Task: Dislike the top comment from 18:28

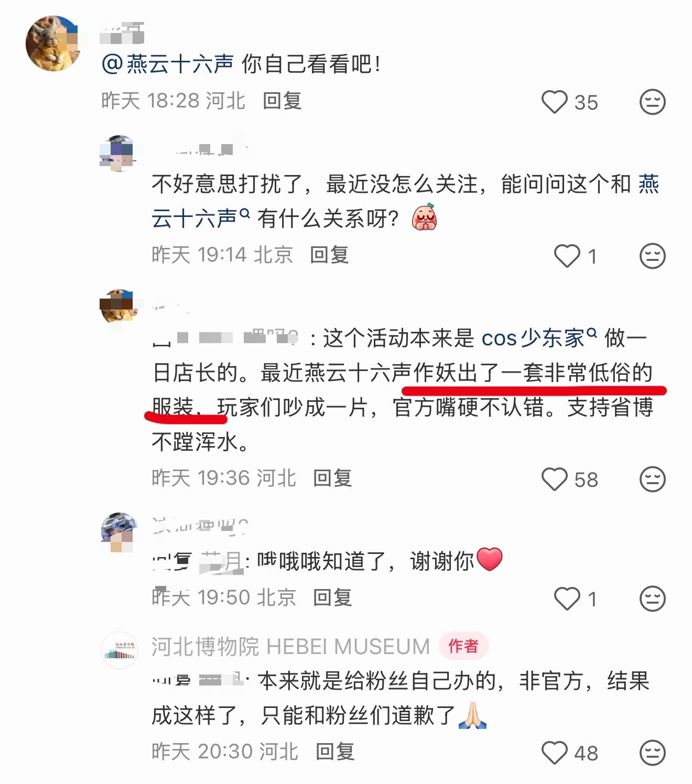Action: [x=653, y=102]
